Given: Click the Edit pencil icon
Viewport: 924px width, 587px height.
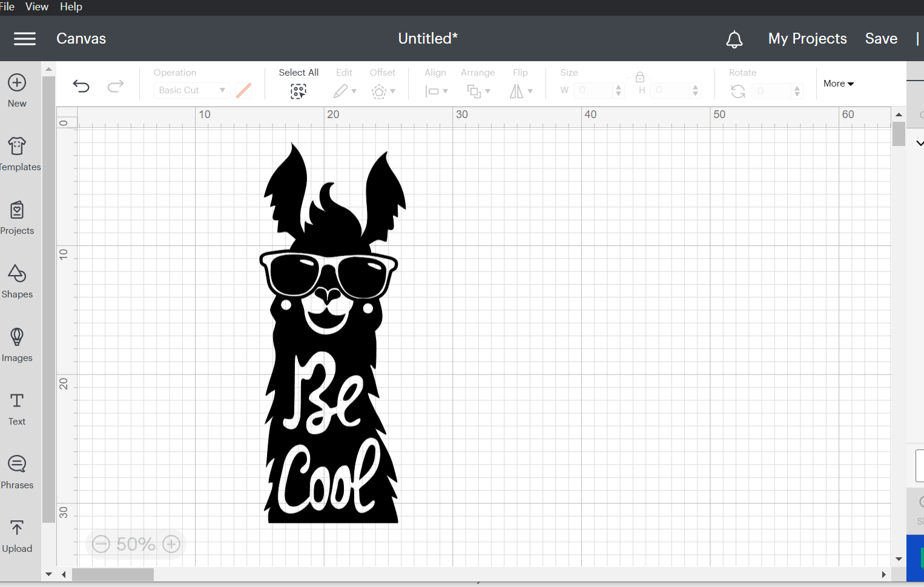Looking at the screenshot, I should pos(340,91).
